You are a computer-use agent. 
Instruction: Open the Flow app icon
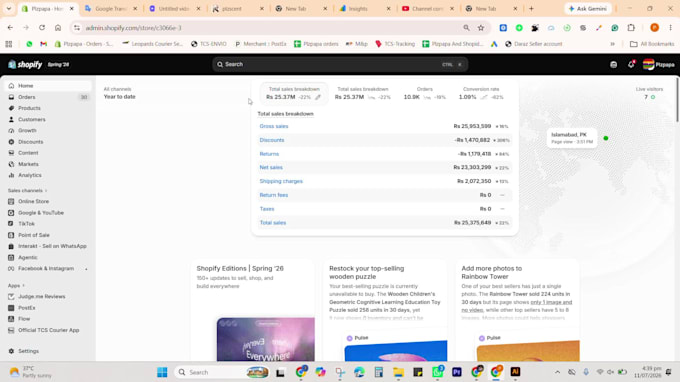pos(11,319)
